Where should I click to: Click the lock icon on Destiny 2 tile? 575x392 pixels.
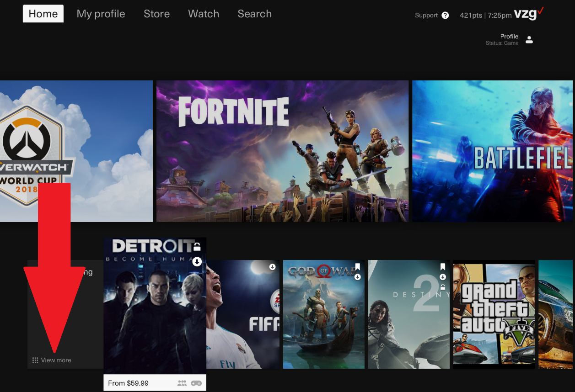pos(443,287)
